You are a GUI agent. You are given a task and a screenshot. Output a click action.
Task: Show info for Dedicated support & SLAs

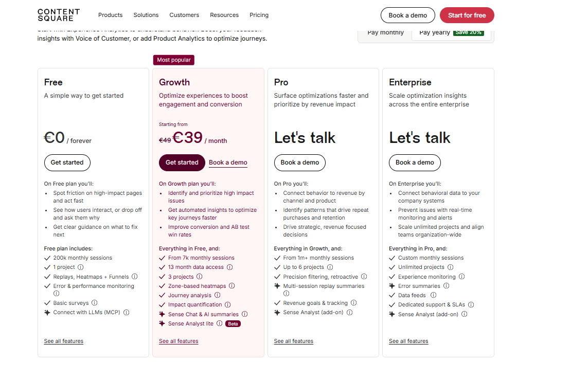(x=471, y=304)
